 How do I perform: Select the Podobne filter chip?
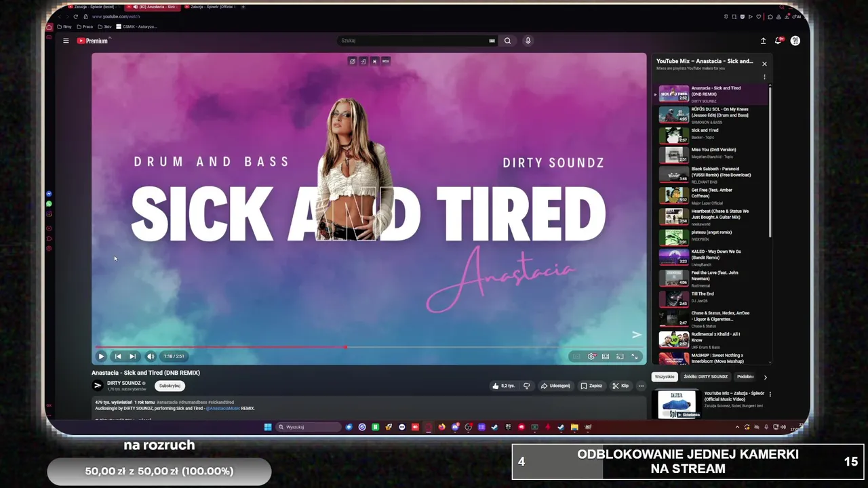745,377
